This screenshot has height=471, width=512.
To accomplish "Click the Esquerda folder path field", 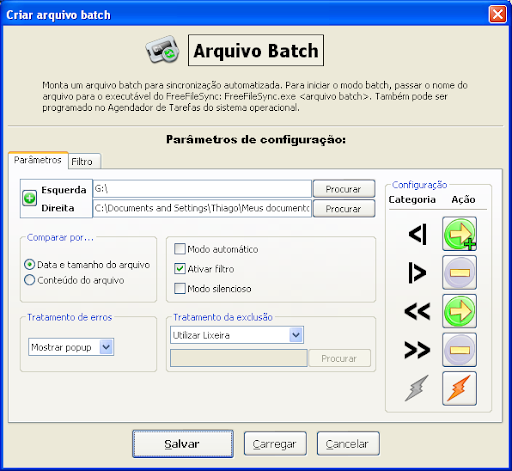I will [202, 189].
